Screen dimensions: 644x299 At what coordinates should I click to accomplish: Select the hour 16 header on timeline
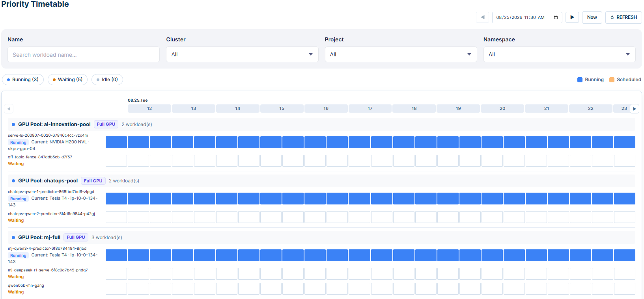coord(326,108)
